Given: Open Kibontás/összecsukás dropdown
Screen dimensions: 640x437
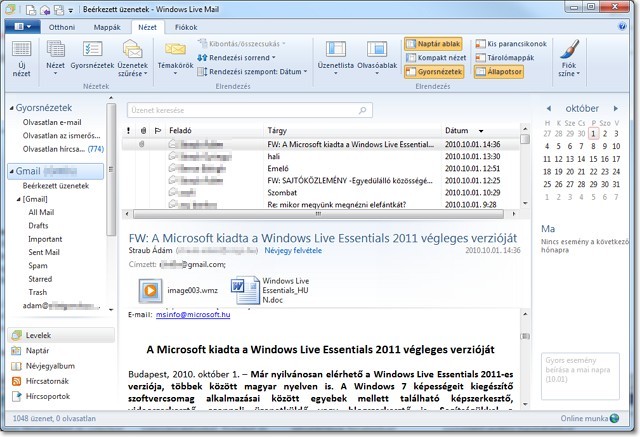Looking at the screenshot, I should [x=241, y=44].
